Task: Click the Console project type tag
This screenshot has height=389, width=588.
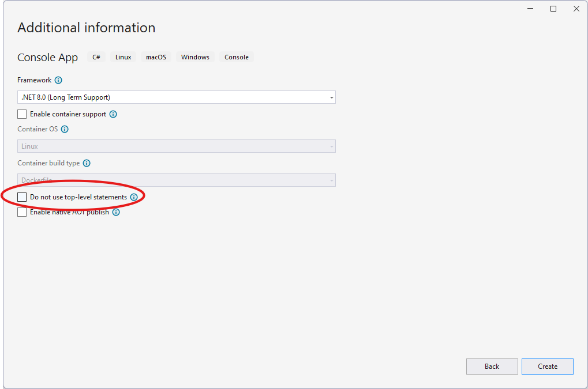Action: [237, 57]
